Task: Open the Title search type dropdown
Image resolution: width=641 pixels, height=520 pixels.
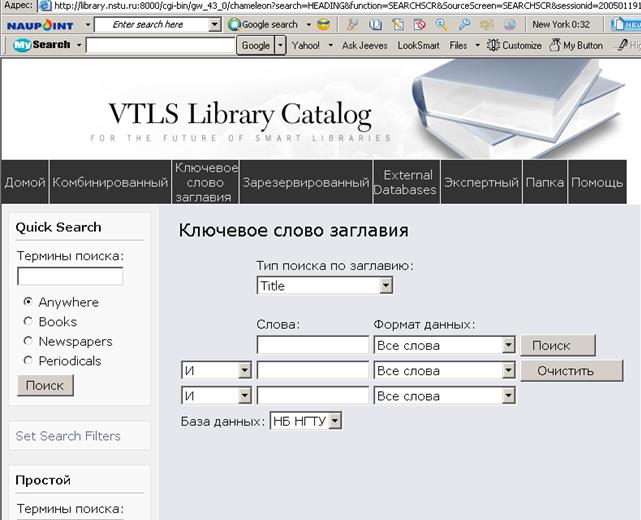Action: pyautogui.click(x=324, y=286)
